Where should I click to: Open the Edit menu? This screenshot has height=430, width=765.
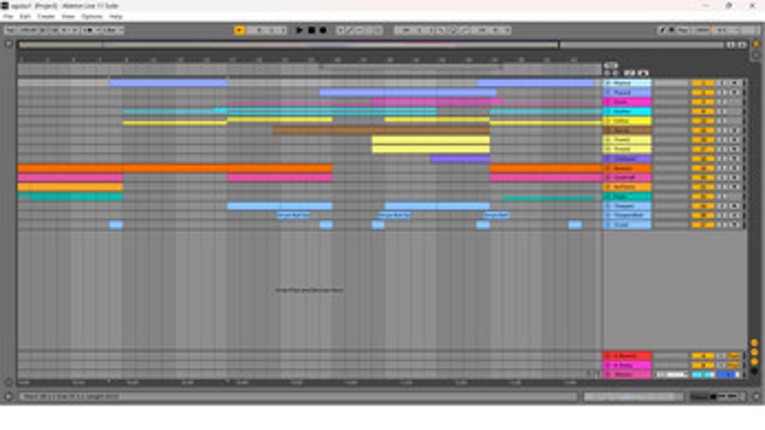[25, 17]
